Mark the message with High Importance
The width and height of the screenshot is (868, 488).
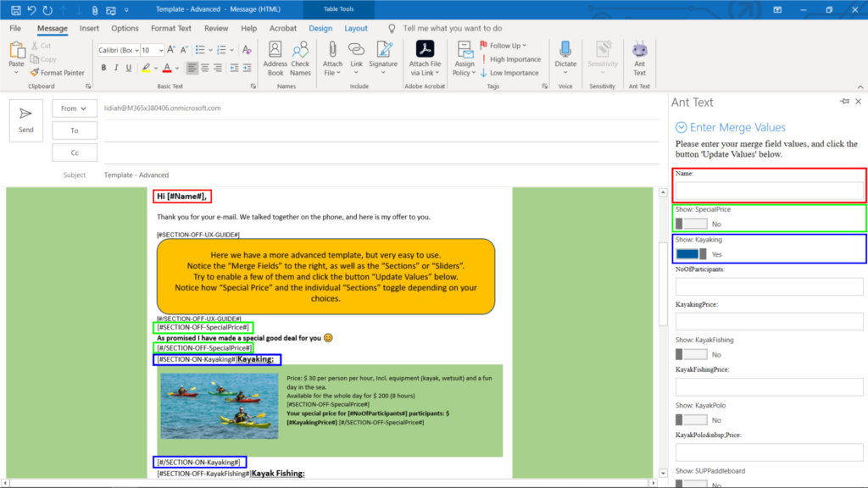click(x=512, y=59)
